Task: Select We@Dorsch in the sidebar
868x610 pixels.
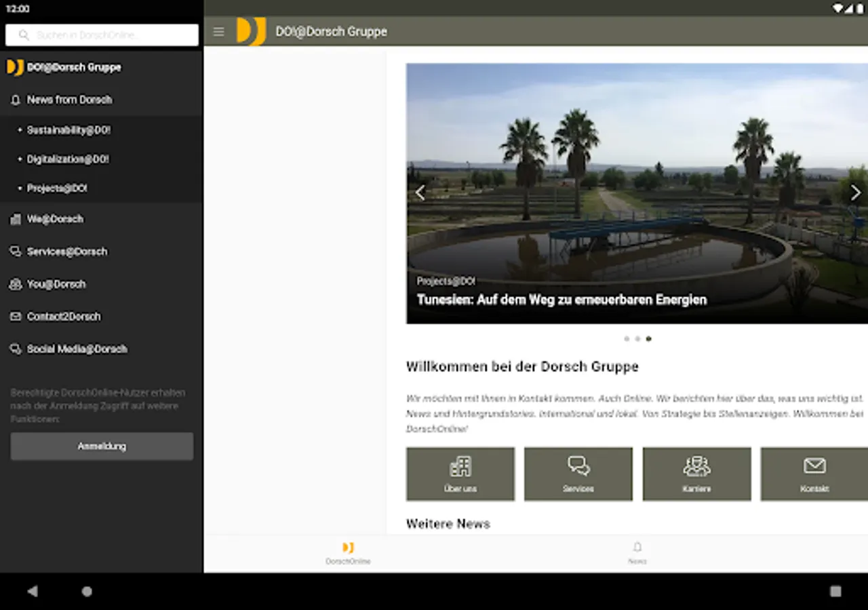Action: 102,219
